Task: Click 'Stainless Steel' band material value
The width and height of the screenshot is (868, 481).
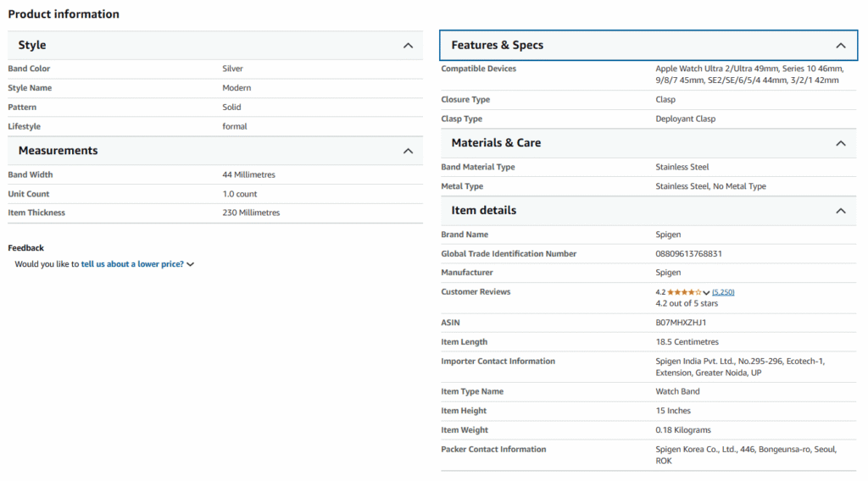Action: click(x=682, y=167)
